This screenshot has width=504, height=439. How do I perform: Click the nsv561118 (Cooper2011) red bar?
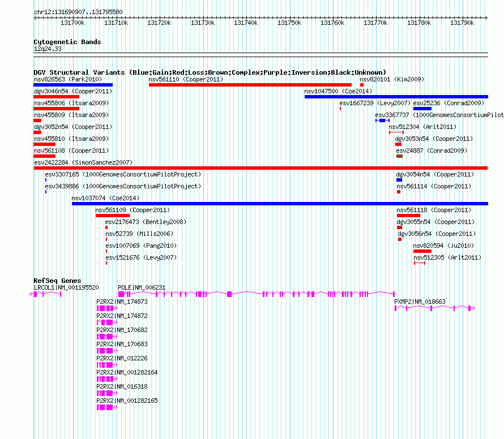point(408,216)
